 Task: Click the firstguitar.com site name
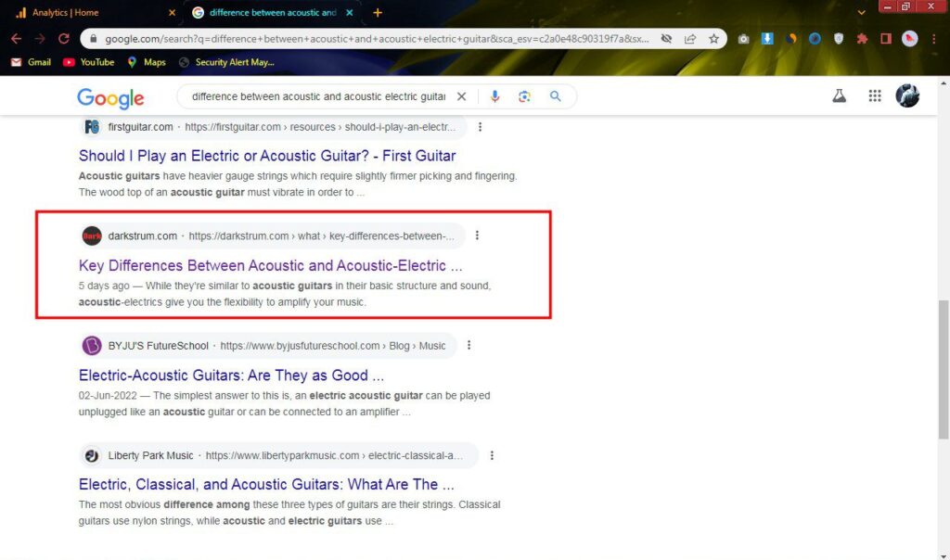pyautogui.click(x=141, y=126)
